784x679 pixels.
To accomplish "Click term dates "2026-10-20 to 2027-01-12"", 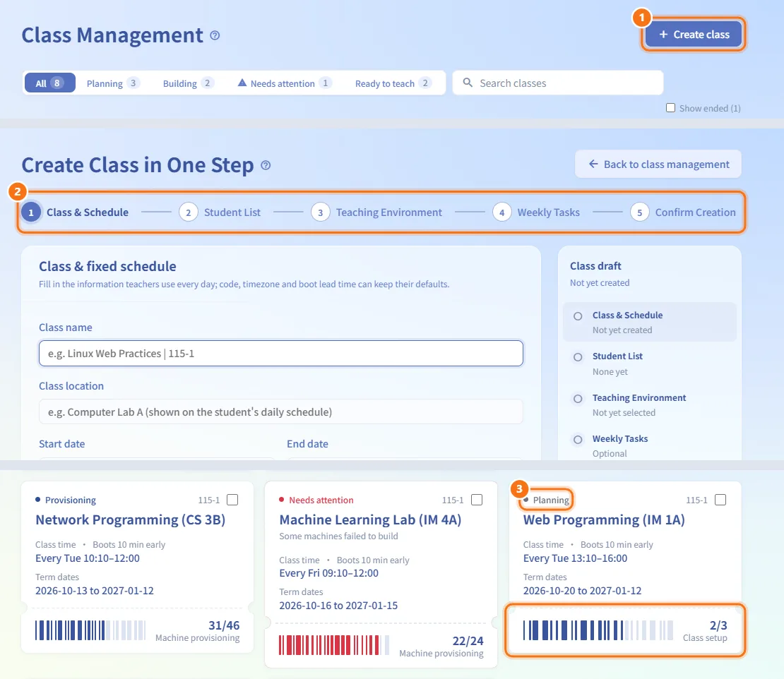I will coord(582,591).
